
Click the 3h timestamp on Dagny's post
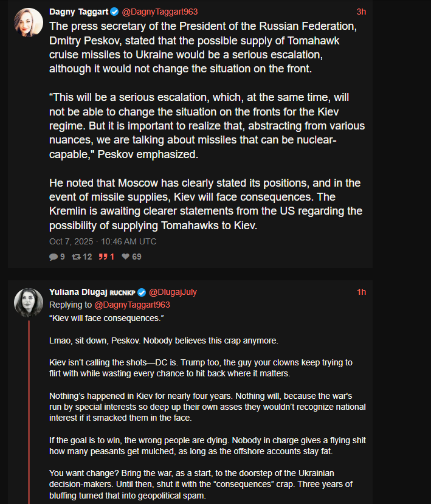click(361, 12)
